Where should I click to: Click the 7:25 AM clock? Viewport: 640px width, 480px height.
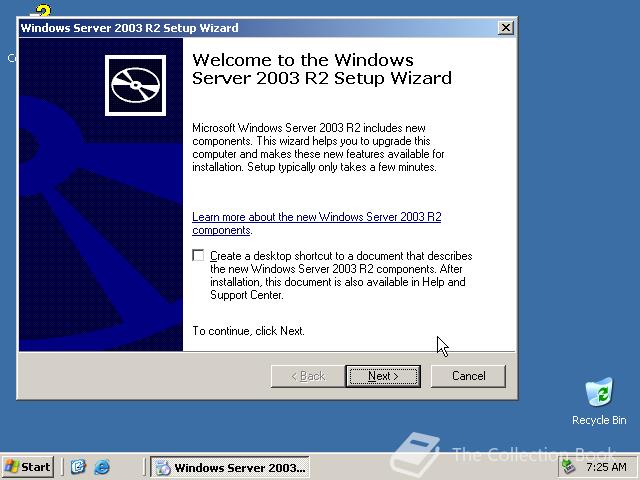coord(606,467)
